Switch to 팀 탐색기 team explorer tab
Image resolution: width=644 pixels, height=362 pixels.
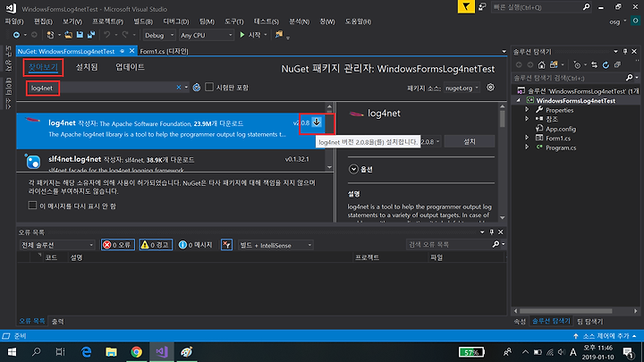point(589,322)
